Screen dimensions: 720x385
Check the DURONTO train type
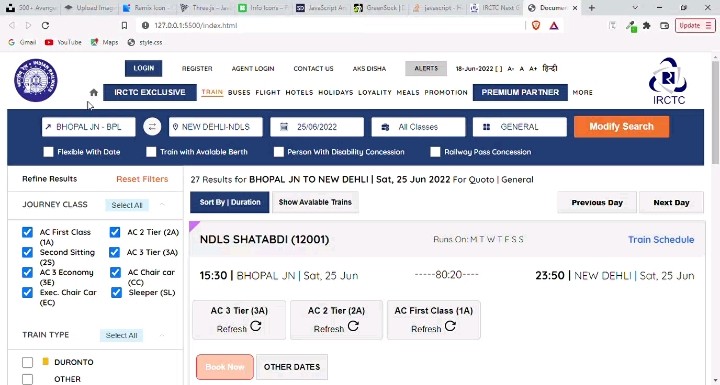(28, 362)
